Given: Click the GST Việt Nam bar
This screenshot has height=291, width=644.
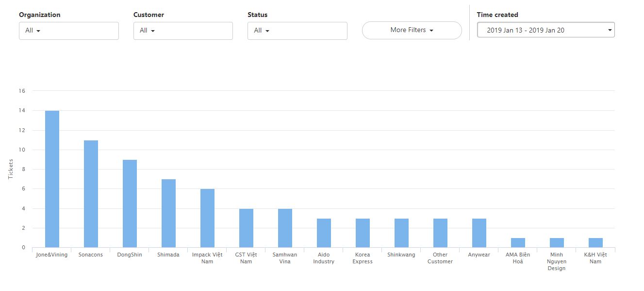Looking at the screenshot, I should coord(246,228).
